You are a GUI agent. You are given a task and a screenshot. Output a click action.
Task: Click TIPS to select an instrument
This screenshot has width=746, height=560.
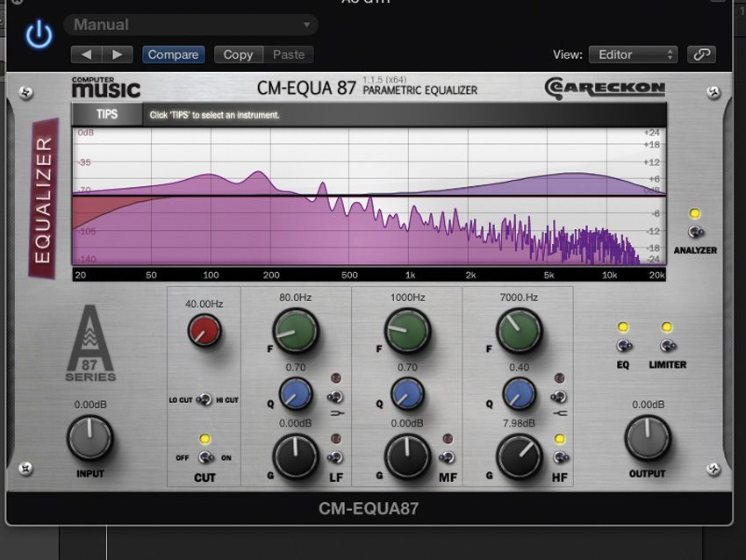106,115
